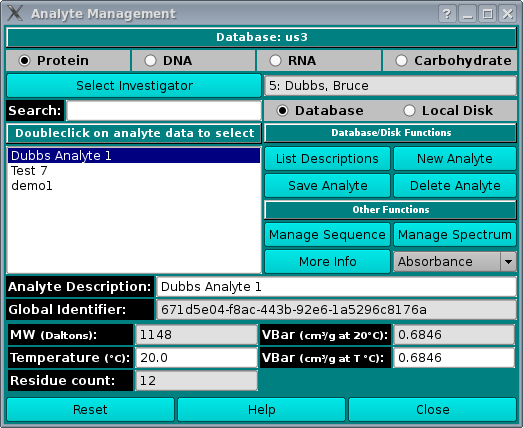Create a New Analyte
This screenshot has width=523, height=428.
click(x=455, y=159)
